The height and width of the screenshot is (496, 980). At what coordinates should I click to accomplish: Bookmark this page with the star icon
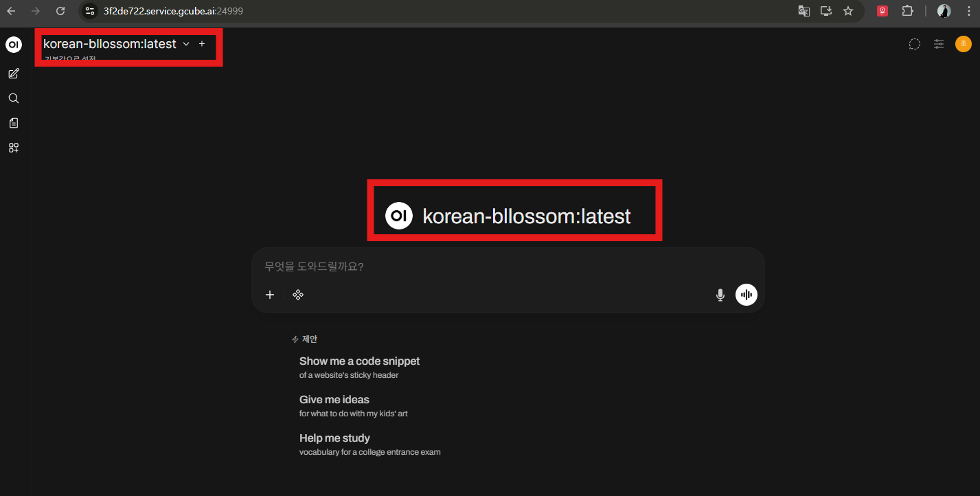click(848, 11)
